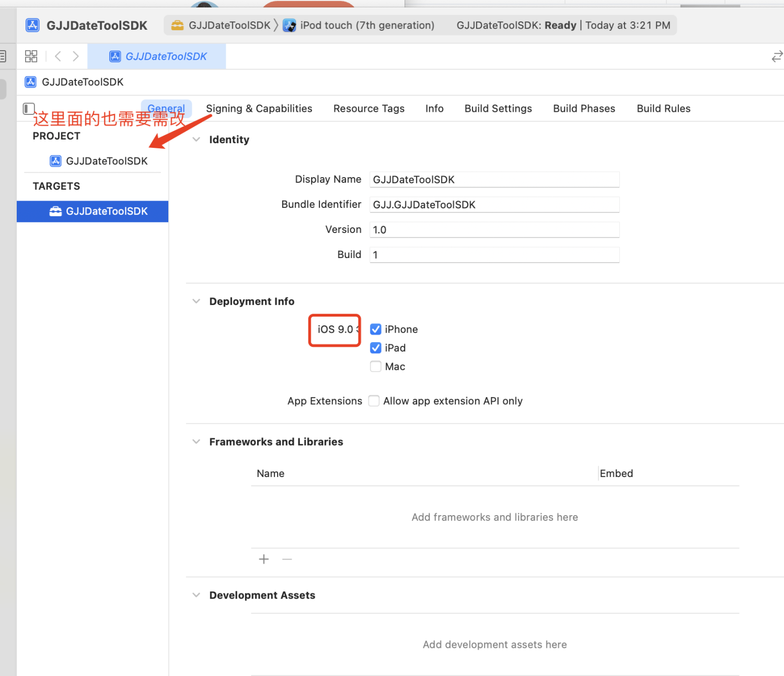
Task: Collapse the Identity section
Action: pyautogui.click(x=197, y=139)
